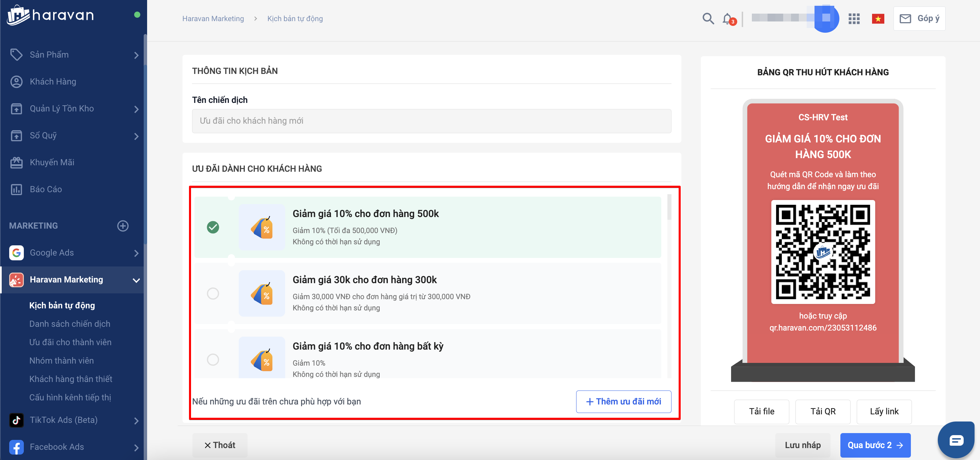980x460 pixels.
Task: Click the Báo Cáo menu label
Action: [46, 189]
